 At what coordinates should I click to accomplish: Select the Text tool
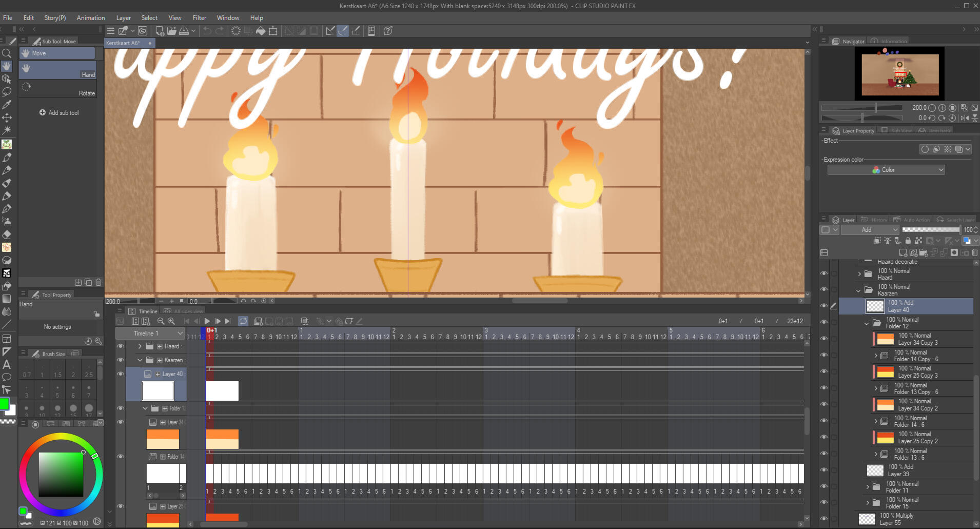click(7, 364)
